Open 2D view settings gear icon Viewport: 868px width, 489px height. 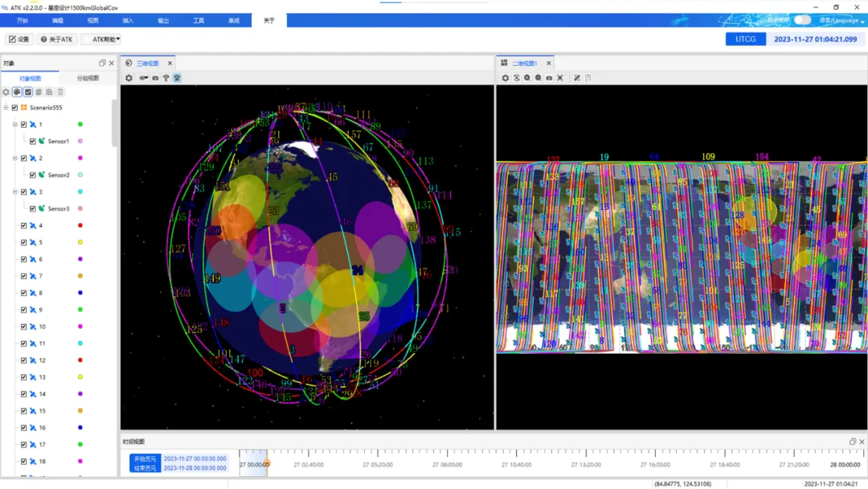coord(506,78)
